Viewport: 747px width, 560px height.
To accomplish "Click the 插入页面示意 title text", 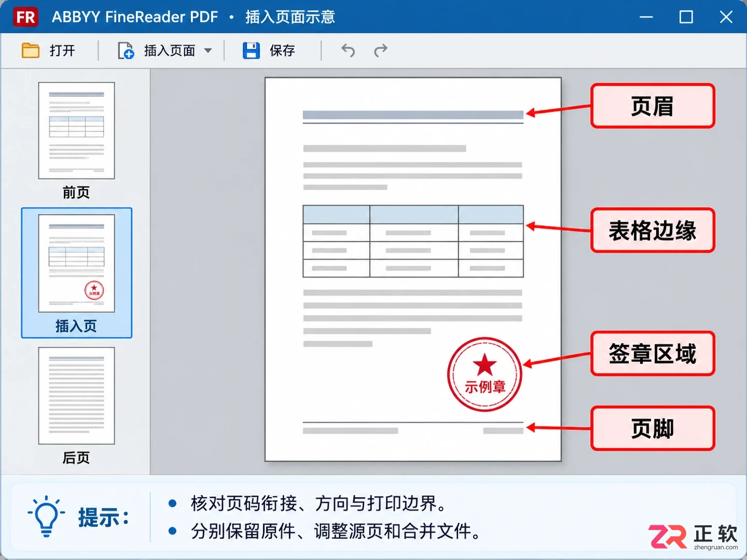I will click(290, 17).
